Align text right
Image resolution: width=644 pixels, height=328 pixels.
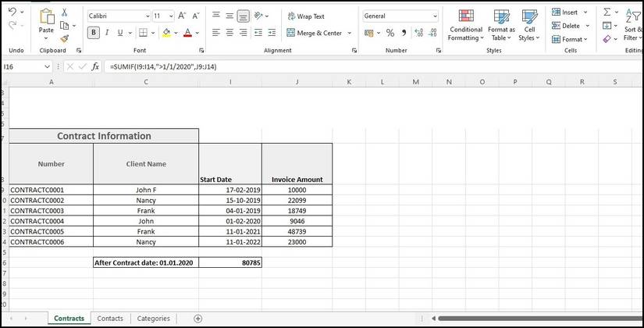(x=244, y=33)
